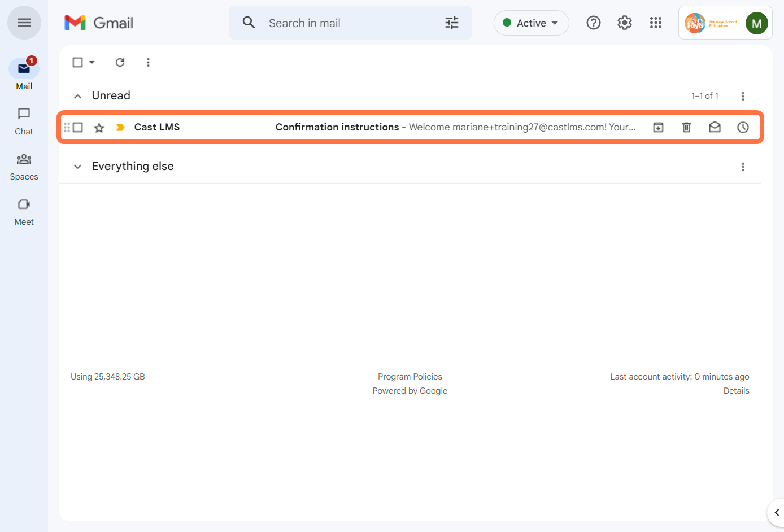Switch to the Chat tab
The image size is (784, 532).
pos(24,121)
